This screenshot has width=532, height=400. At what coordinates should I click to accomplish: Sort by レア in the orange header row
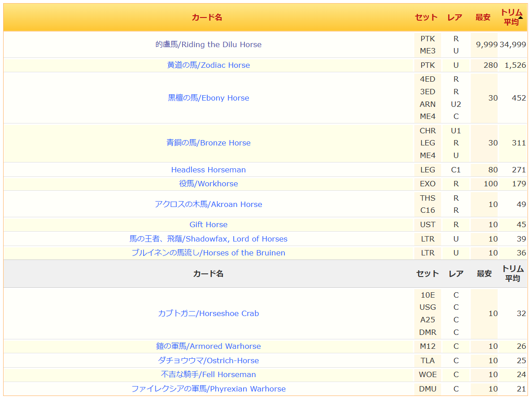tap(454, 18)
